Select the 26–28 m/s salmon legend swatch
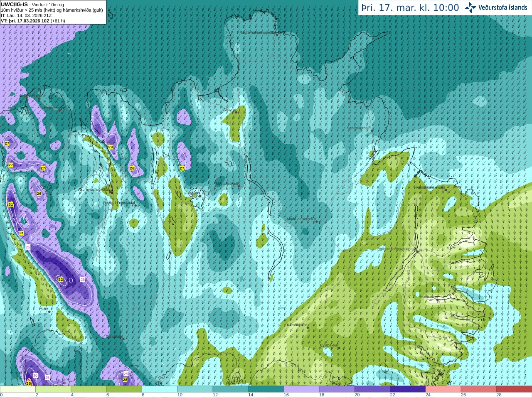Screen dimensions: 532x398 [x=479, y=389]
